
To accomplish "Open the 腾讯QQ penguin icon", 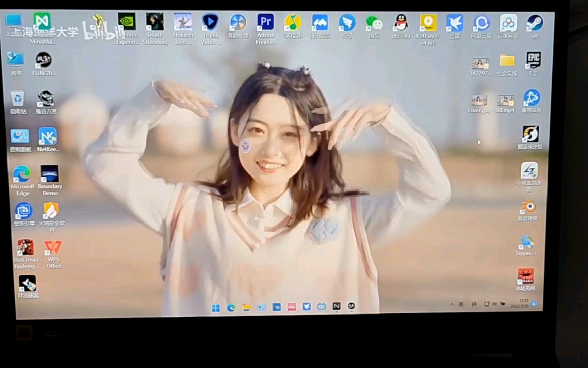I will [x=401, y=27].
